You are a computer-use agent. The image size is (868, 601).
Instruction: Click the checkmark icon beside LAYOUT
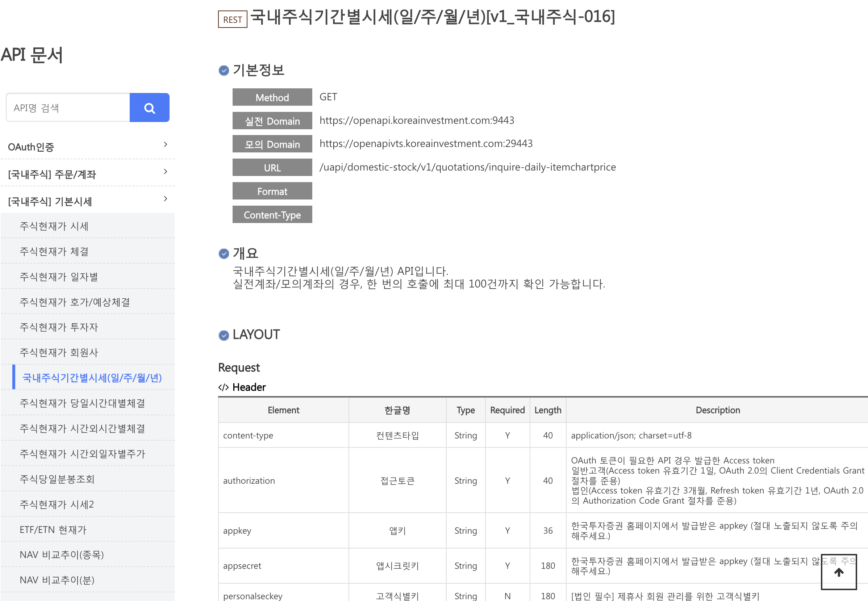tap(224, 335)
